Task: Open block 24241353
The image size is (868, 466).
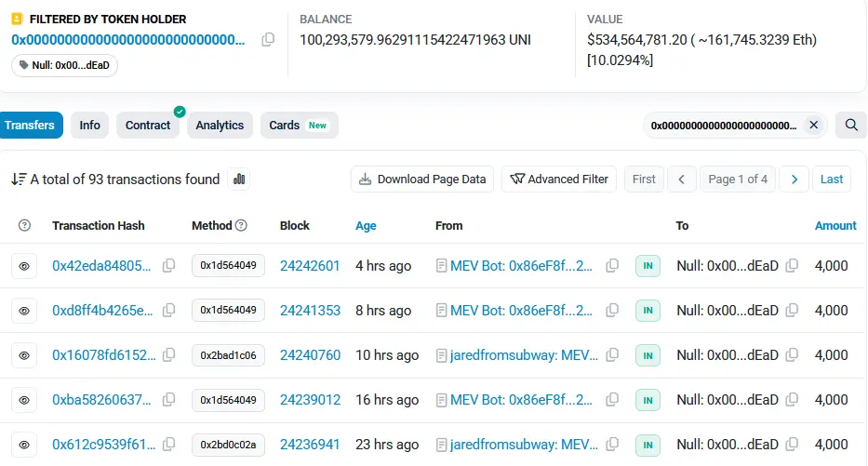Action: (310, 311)
